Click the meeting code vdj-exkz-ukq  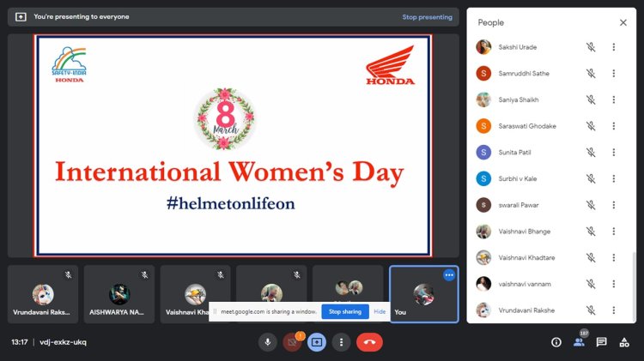coord(63,342)
